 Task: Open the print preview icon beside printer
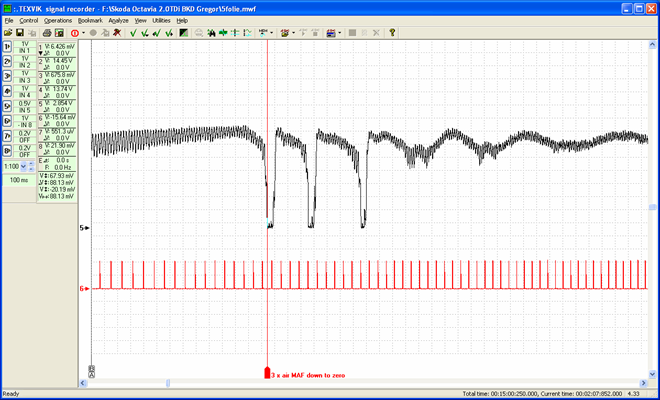pyautogui.click(x=59, y=32)
